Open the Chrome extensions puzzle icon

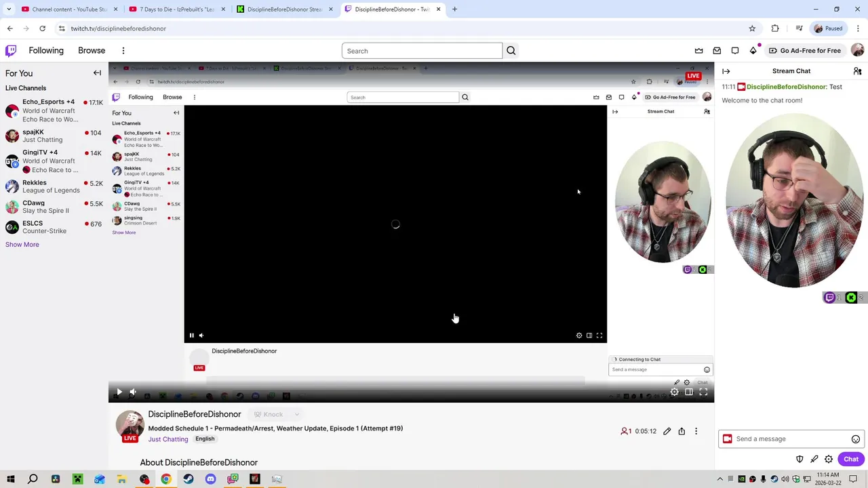click(x=775, y=28)
